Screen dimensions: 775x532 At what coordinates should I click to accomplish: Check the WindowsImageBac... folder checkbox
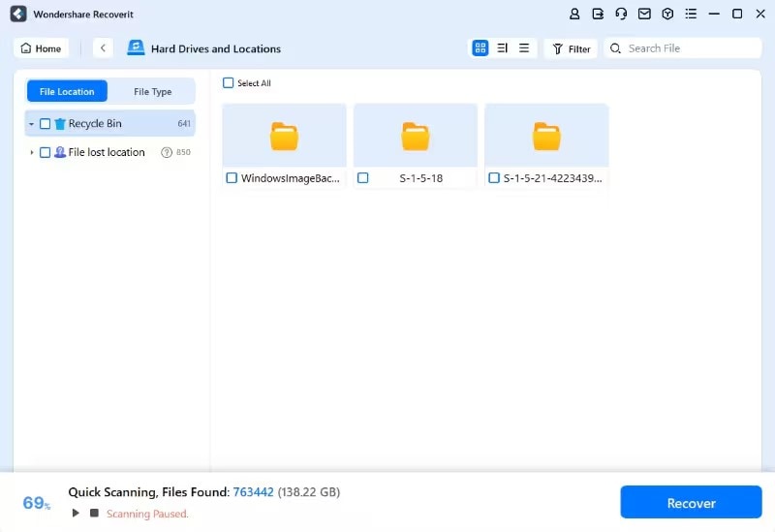pyautogui.click(x=232, y=177)
